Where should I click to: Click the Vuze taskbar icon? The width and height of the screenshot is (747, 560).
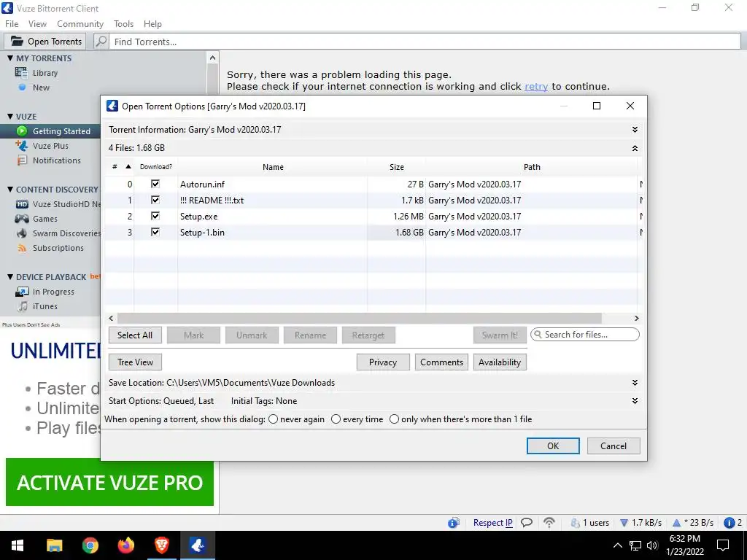click(x=197, y=545)
